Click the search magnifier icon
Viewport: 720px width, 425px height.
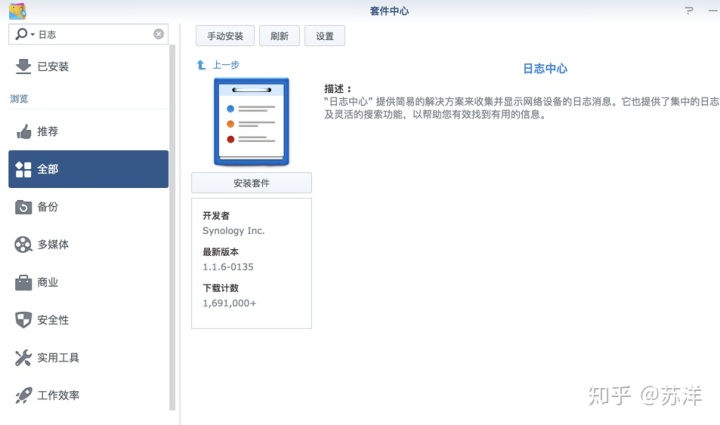point(21,34)
